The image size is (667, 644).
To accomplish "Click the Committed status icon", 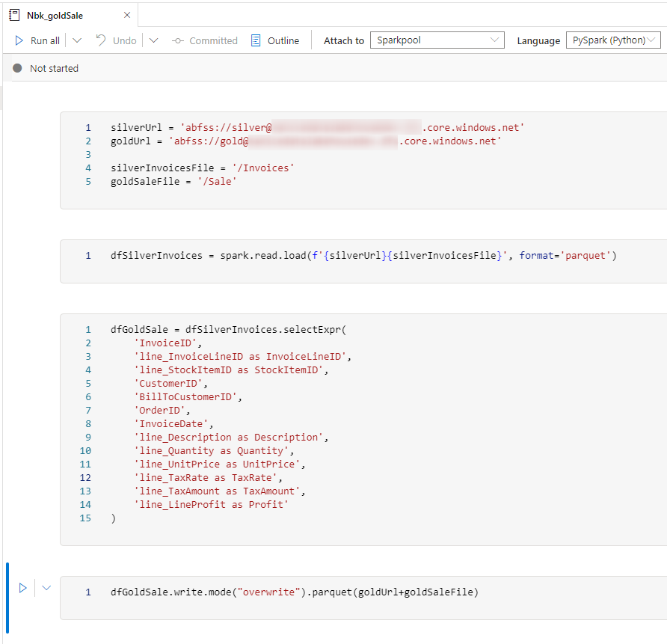I will [x=177, y=41].
